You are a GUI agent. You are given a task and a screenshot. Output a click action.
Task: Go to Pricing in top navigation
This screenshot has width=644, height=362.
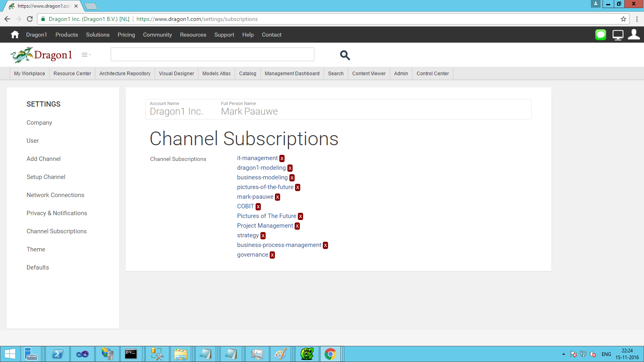(x=126, y=35)
